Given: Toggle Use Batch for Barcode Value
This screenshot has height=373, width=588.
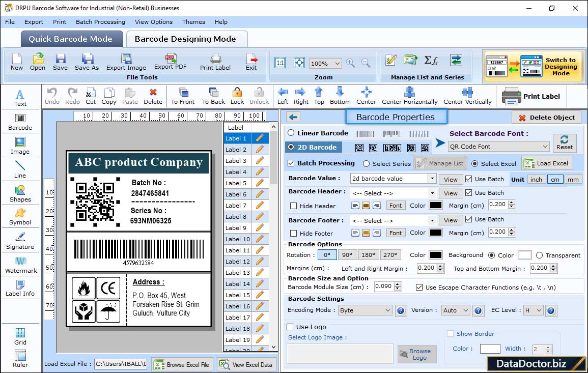Looking at the screenshot, I should pyautogui.click(x=469, y=179).
